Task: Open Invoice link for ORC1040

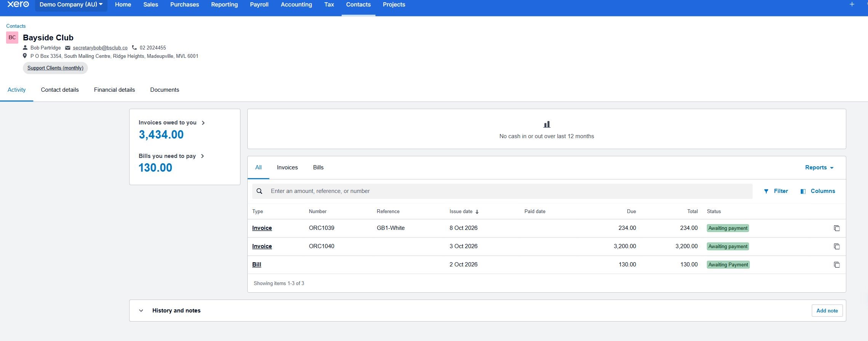Action: pyautogui.click(x=262, y=246)
